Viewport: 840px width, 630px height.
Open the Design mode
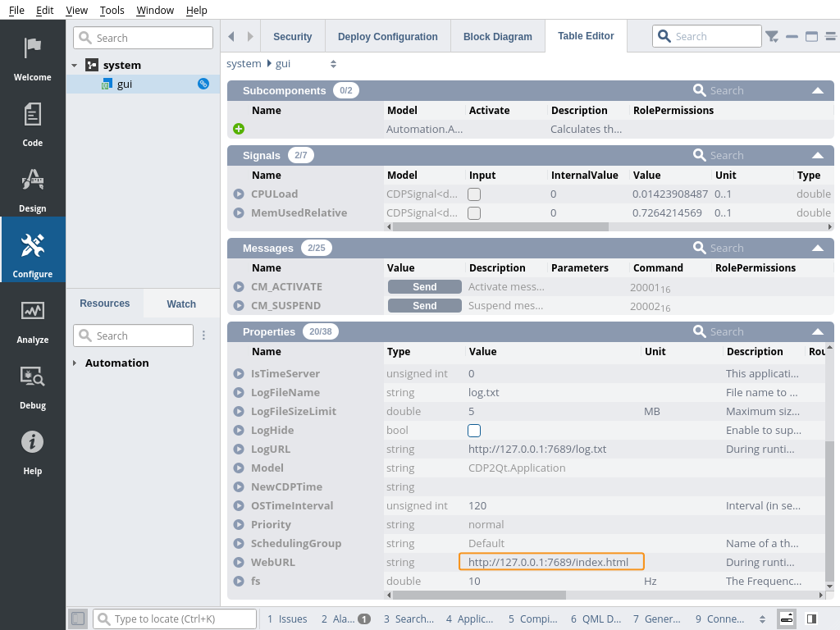(33, 189)
